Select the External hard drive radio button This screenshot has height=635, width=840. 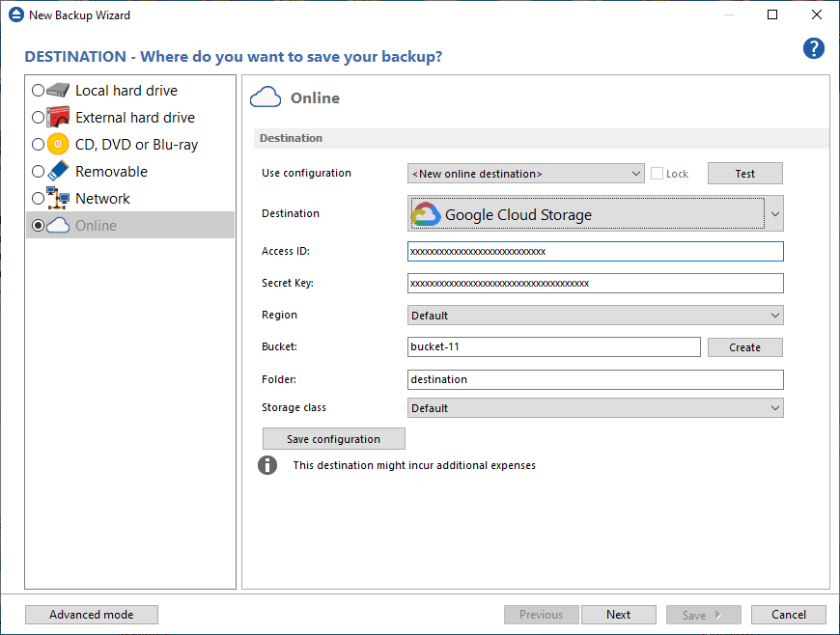tap(38, 117)
